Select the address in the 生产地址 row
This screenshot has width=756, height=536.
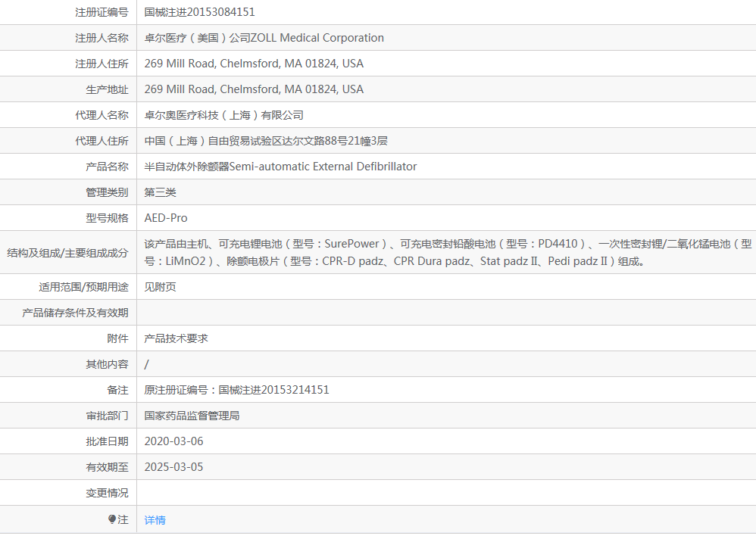point(254,89)
